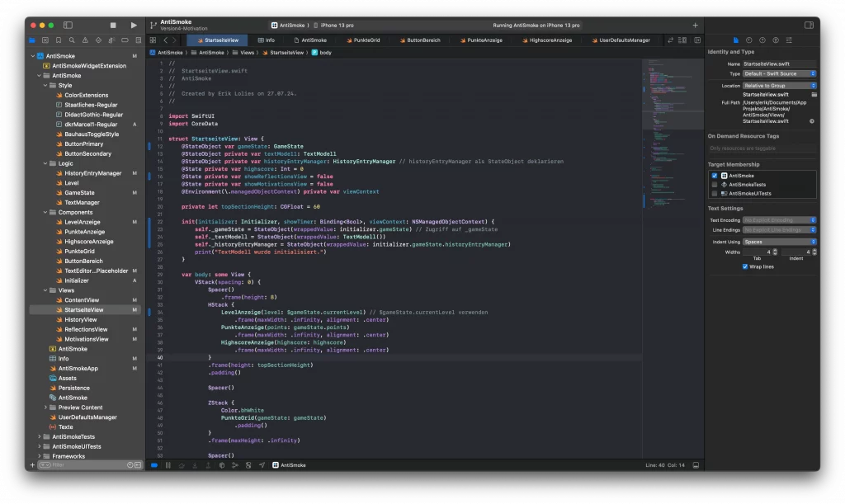Open the History inspector clock icon
845x504 pixels.
click(x=749, y=40)
